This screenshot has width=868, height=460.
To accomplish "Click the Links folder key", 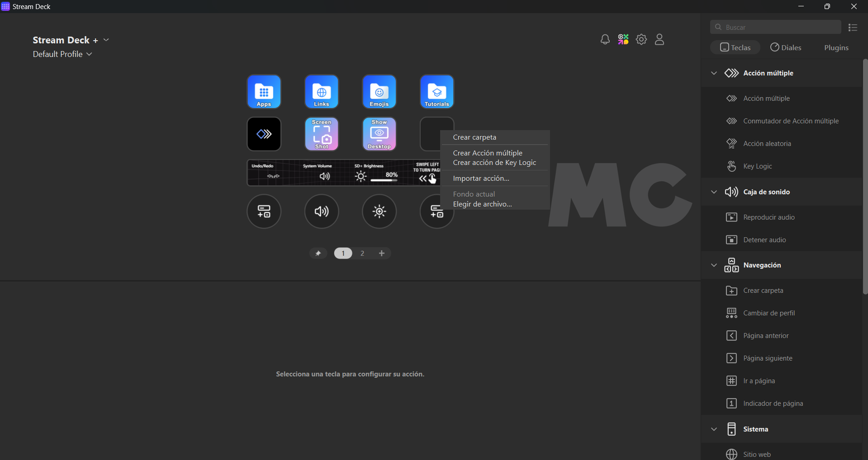I will [322, 92].
